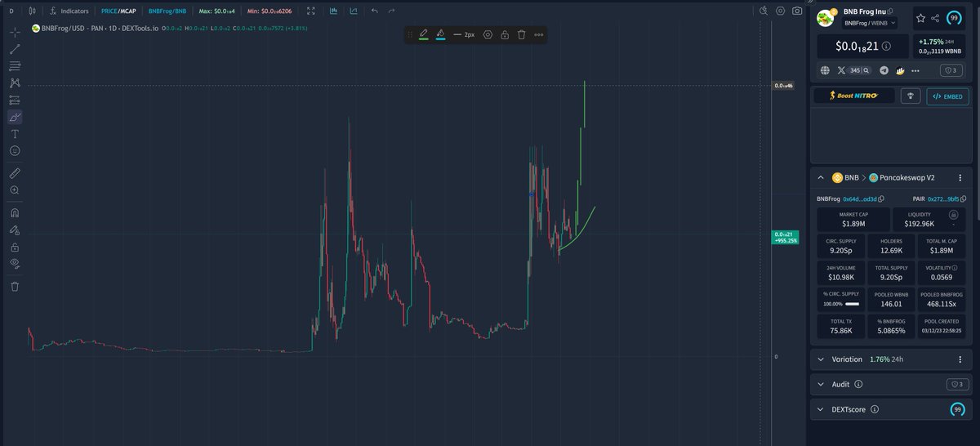
Task: Click the line chart view icon
Action: click(353, 11)
